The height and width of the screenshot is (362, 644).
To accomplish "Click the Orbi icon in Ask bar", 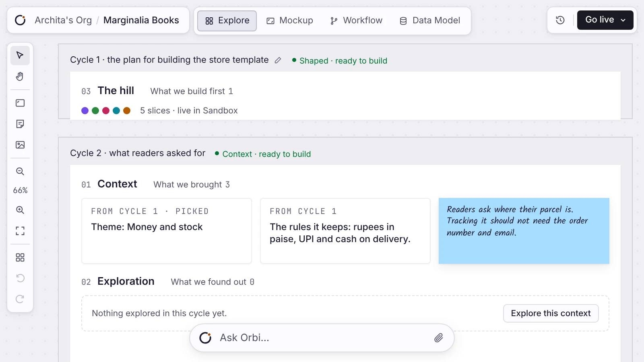I will pyautogui.click(x=205, y=338).
